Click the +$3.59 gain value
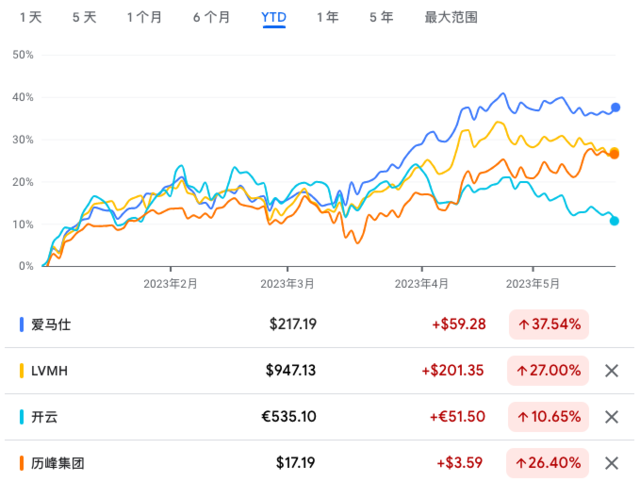 [460, 462]
